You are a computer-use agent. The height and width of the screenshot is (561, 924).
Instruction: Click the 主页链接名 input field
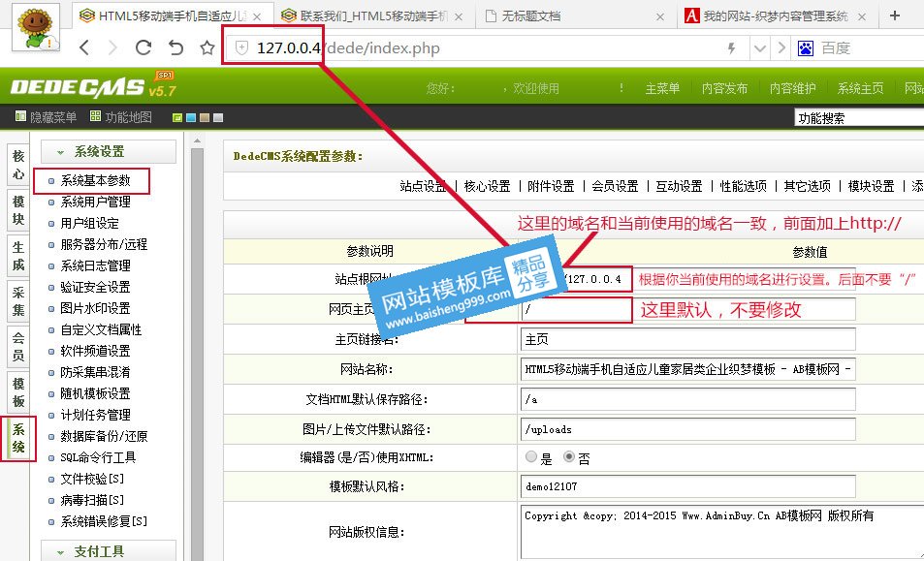687,339
